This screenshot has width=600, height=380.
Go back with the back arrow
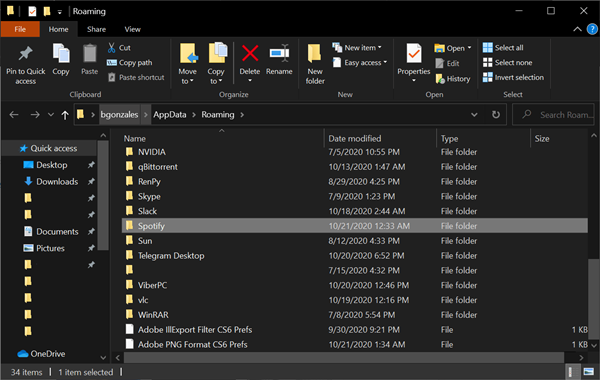pos(14,114)
